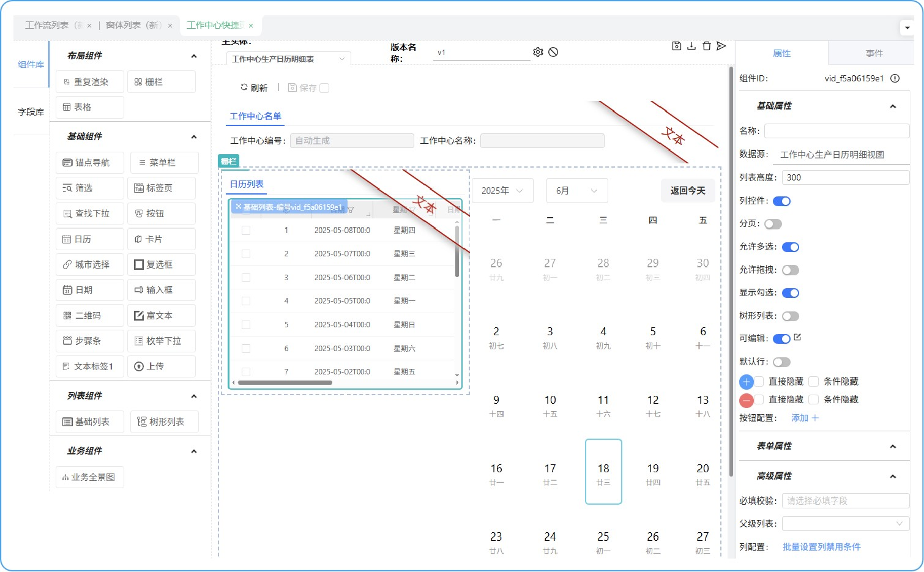The width and height of the screenshot is (924, 572).
Task: Open the 父级列表 dropdown
Action: coord(846,524)
